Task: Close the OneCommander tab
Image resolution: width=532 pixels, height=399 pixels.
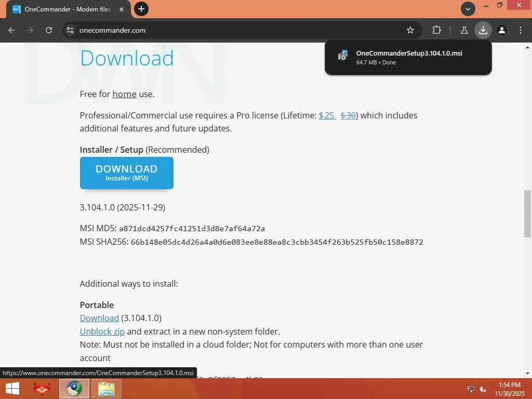Action: 122,9
